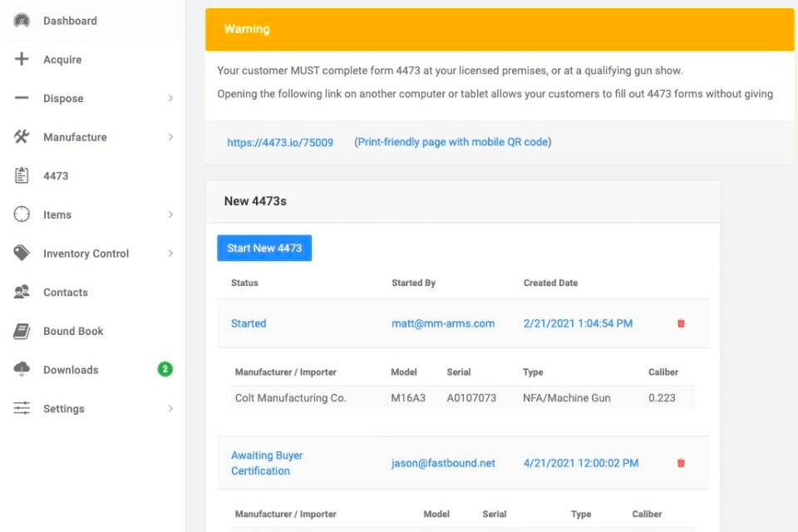Click the Dispose minus icon
Viewport: 798px width, 532px height.
click(x=22, y=98)
